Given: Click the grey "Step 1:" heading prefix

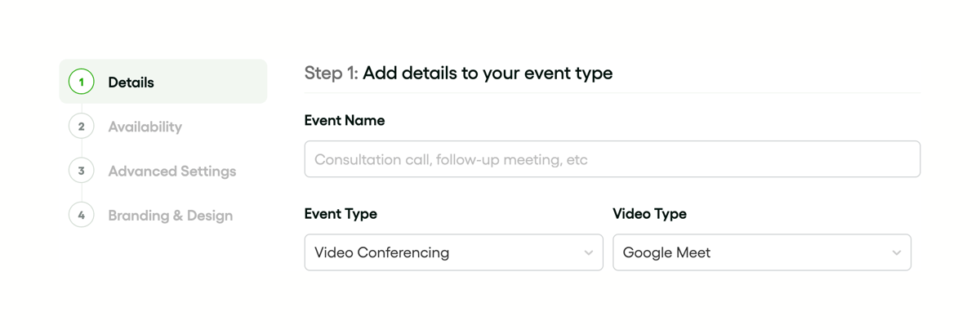Looking at the screenshot, I should pos(331,73).
